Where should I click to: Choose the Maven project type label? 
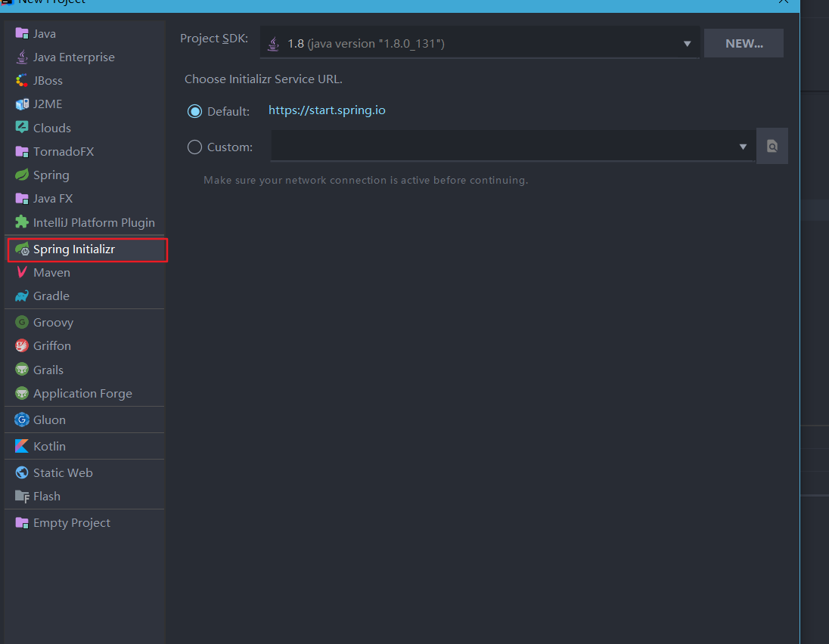(x=51, y=273)
